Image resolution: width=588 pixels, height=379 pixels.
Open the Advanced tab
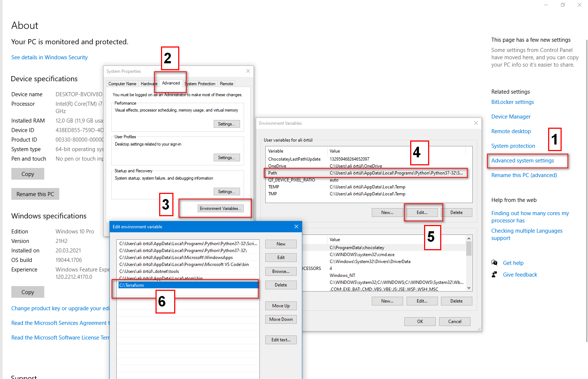click(171, 83)
